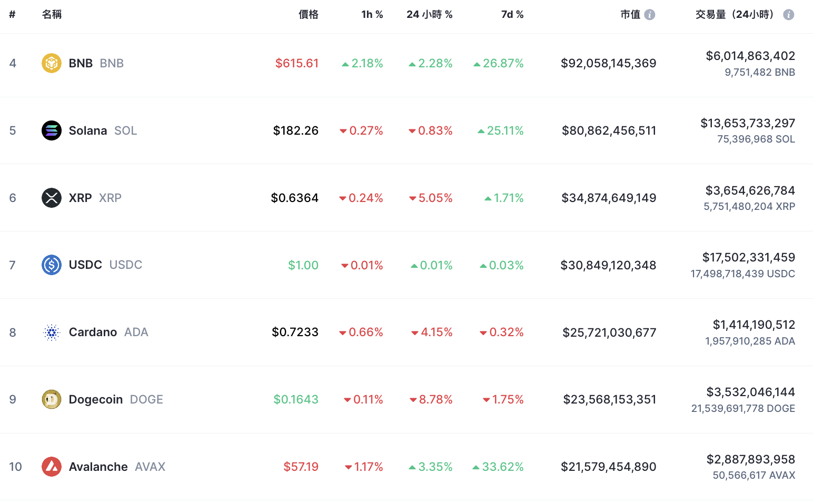Viewport: 813px width, 504px height.
Task: Click the USDC coin logo icon
Action: (52, 265)
